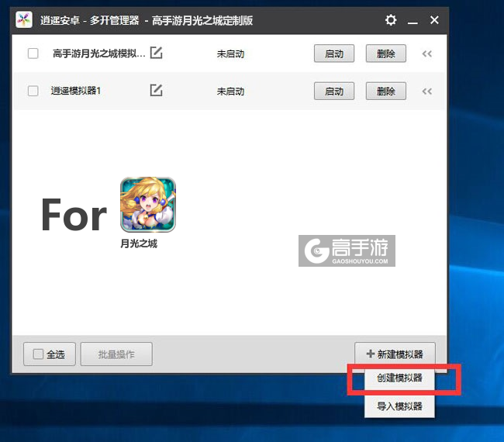Tick the checkbox for 高手游月光之城模拟器 row
This screenshot has height=442, width=504.
coord(33,54)
